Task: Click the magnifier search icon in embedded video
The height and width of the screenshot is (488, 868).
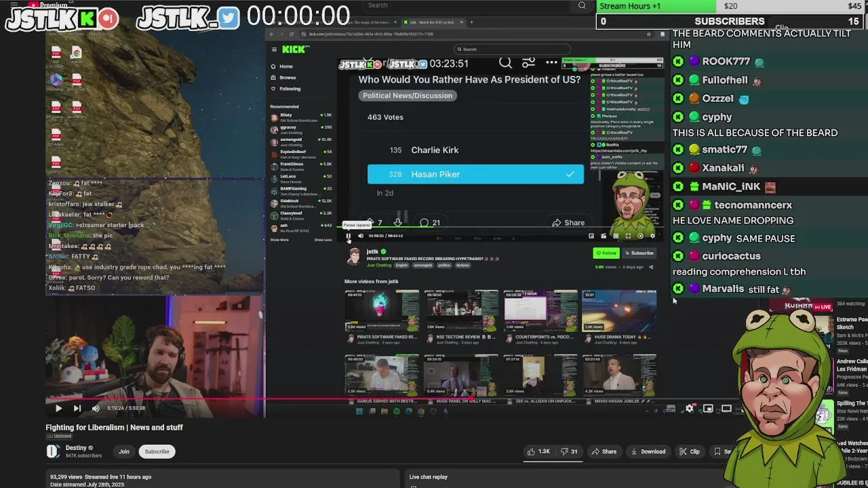Action: [x=505, y=63]
